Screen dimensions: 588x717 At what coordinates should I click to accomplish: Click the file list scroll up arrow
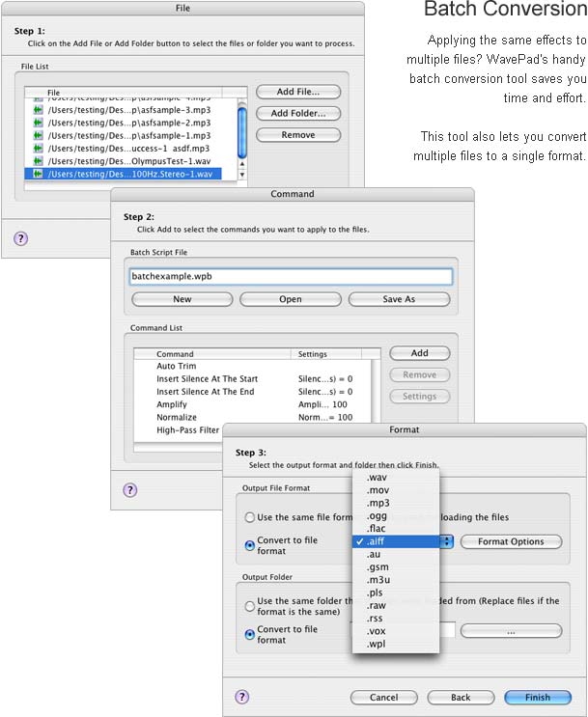coord(242,164)
